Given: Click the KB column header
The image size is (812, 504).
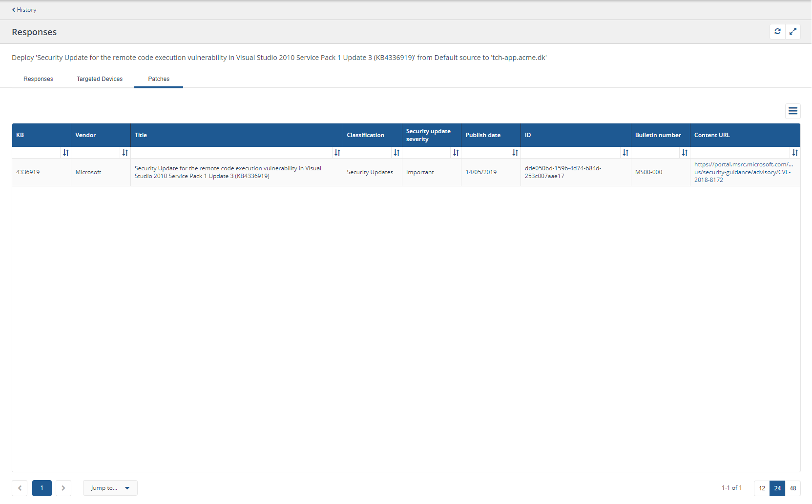Looking at the screenshot, I should click(x=42, y=135).
